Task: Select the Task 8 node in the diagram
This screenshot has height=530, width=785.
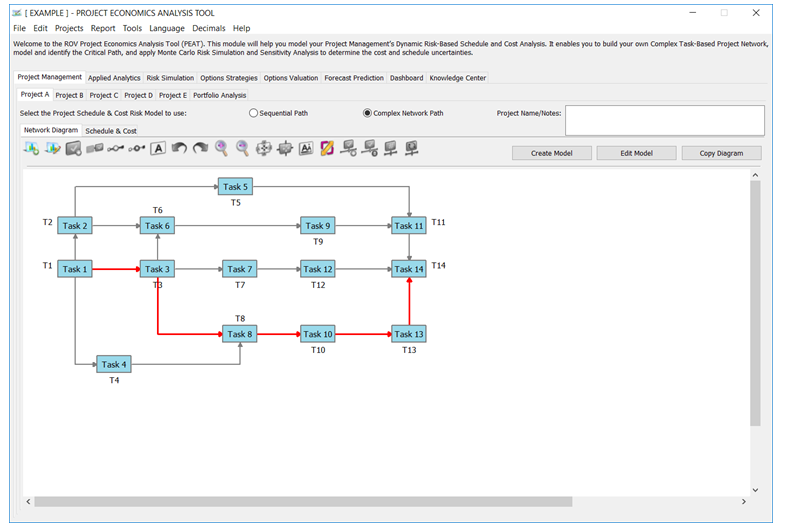Action: 240,334
